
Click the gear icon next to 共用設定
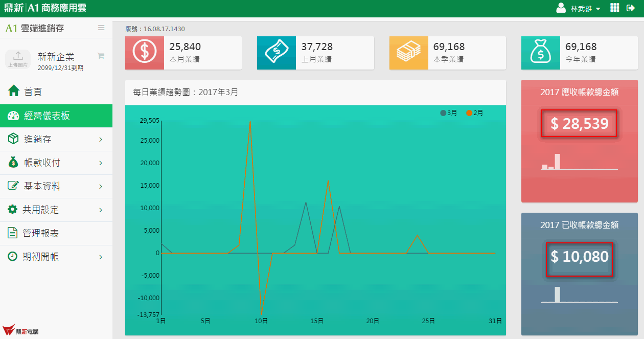click(13, 209)
